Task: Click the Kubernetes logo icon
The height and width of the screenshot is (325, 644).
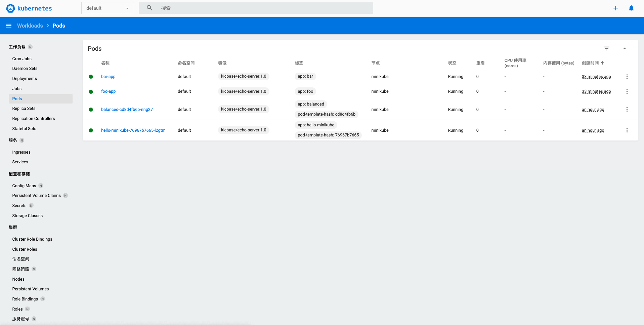Action: click(x=10, y=8)
